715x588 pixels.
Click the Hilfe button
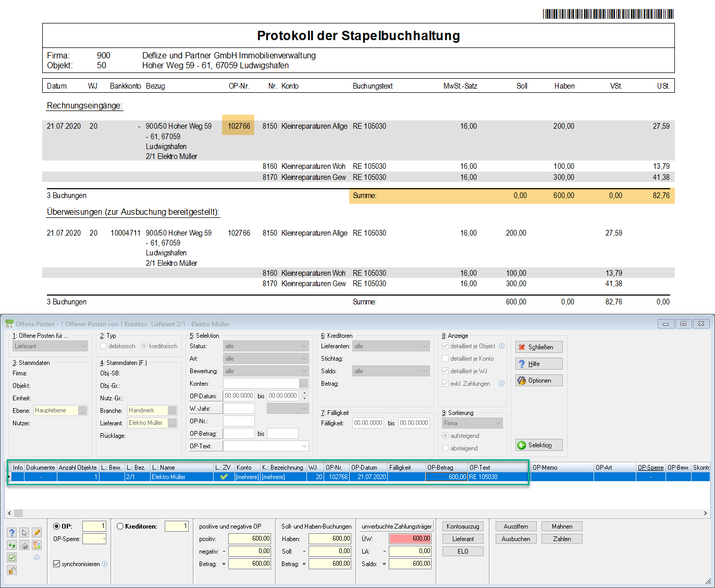click(539, 364)
